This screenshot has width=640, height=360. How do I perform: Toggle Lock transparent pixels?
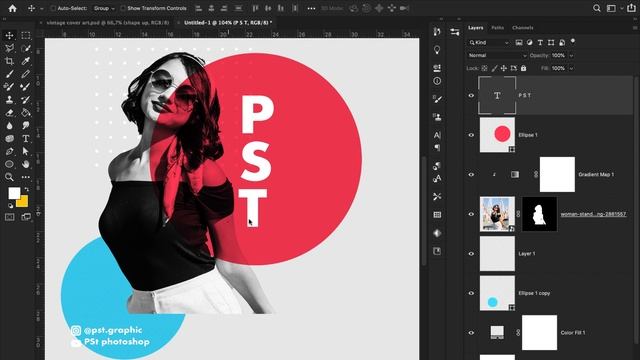pos(484,69)
